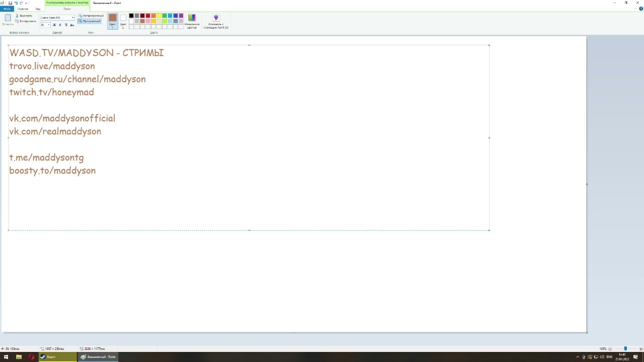The image size is (644, 362).
Task: Open the quick access toolbar customize arrow
Action: pyautogui.click(x=27, y=3)
